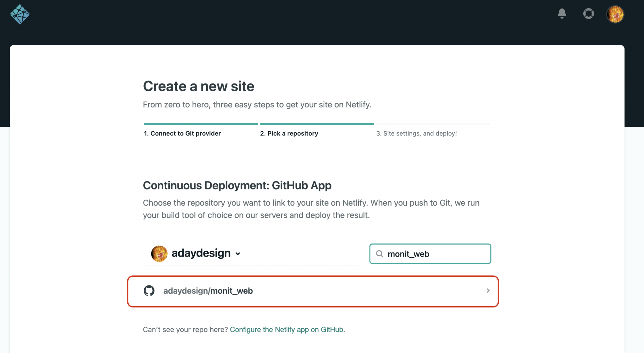Select step 3 Site settings, and deploy

point(417,133)
